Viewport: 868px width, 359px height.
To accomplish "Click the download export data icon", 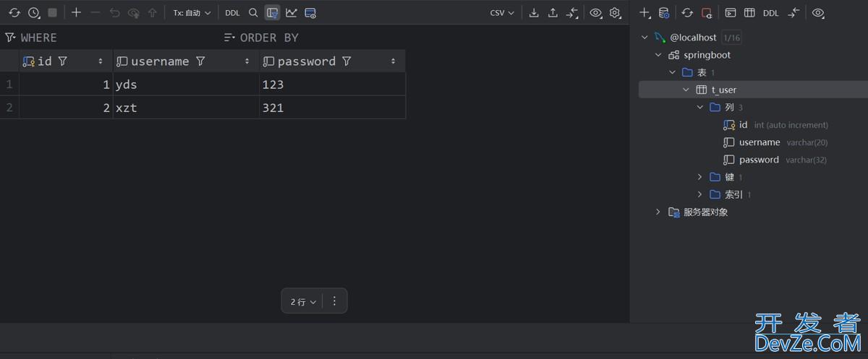I will point(534,13).
